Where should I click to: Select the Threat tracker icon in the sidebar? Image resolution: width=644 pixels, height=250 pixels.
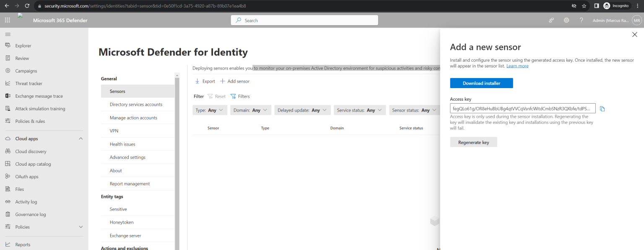pos(7,83)
